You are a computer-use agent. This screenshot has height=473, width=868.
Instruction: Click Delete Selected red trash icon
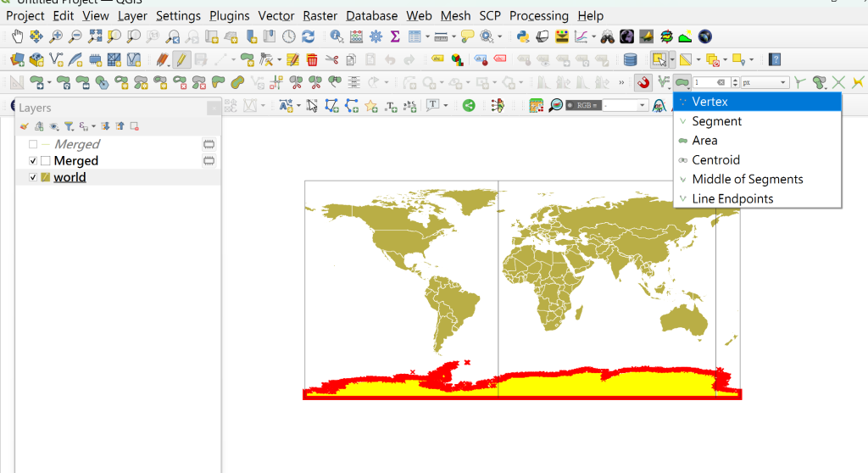(312, 59)
